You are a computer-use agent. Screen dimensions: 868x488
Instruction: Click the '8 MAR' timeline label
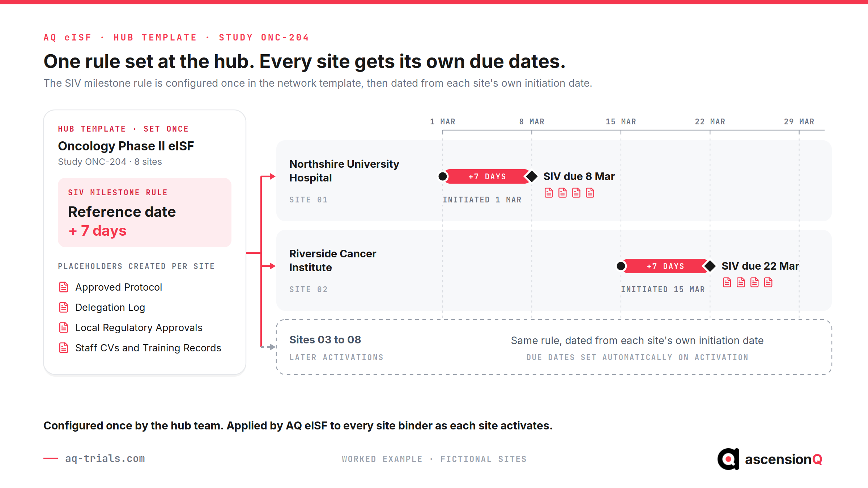(532, 122)
